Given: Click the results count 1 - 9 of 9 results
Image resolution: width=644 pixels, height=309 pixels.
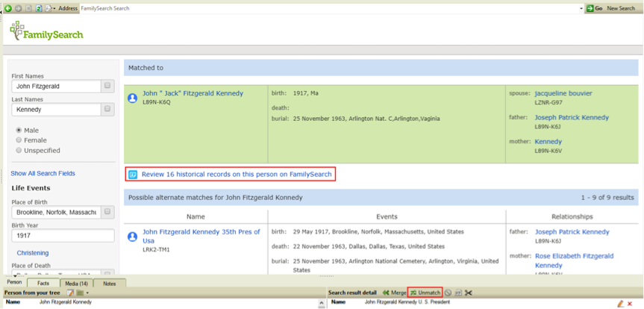Looking at the screenshot, I should tap(607, 198).
